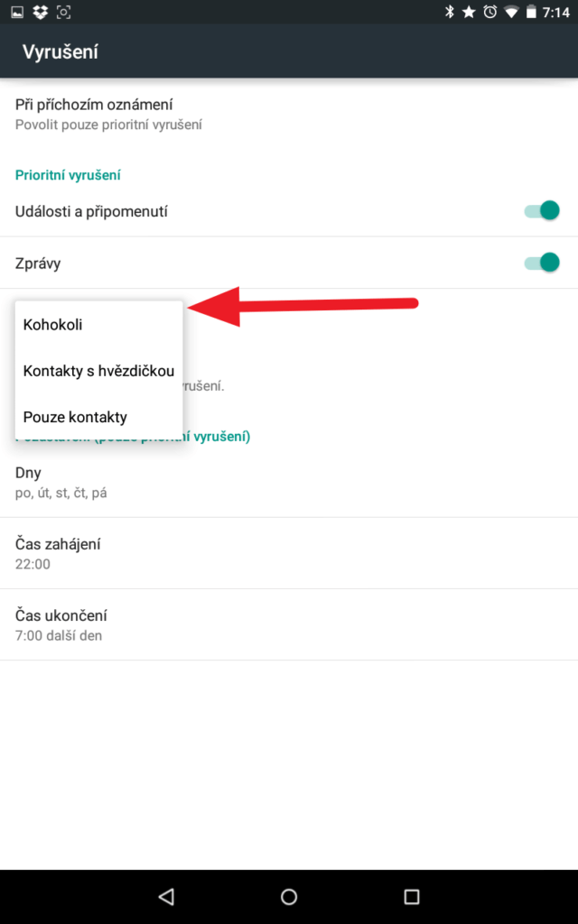This screenshot has width=578, height=924.
Task: Change Čas zahájení start time 22:00
Action: tap(289, 553)
